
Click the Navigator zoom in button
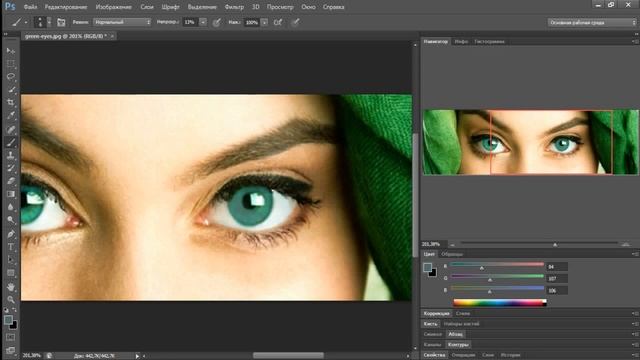pos(626,244)
